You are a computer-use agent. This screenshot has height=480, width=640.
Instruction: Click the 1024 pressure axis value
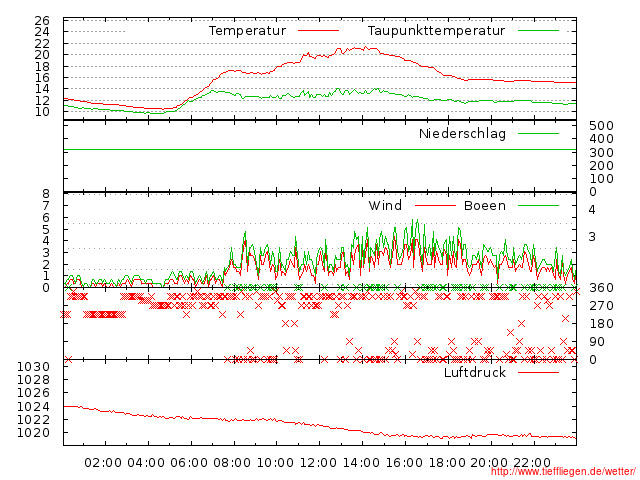[x=33, y=407]
